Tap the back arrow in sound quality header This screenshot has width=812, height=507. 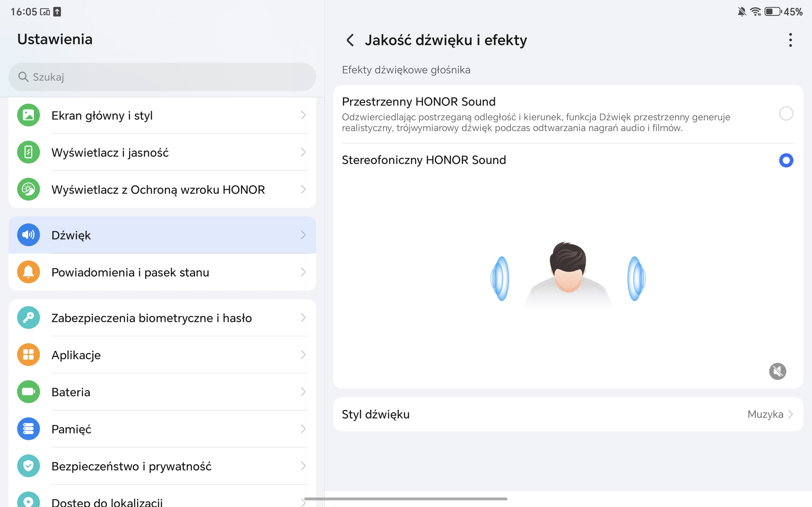coord(350,40)
